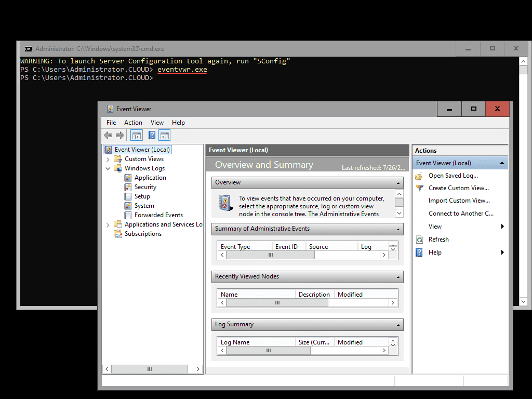Open the Forwarded Events log
This screenshot has height=399, width=532.
point(158,215)
